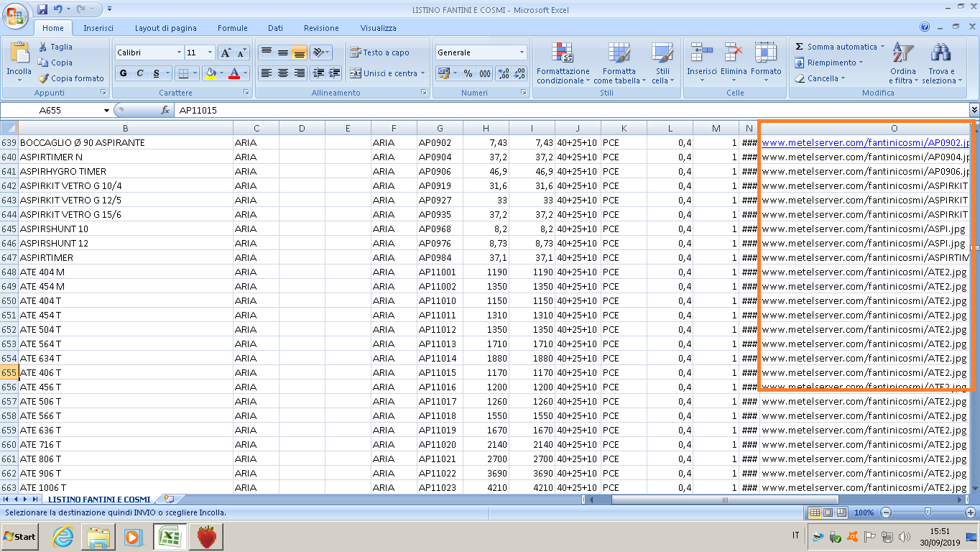
Task: Click the Incolla paste icon
Action: (19, 54)
